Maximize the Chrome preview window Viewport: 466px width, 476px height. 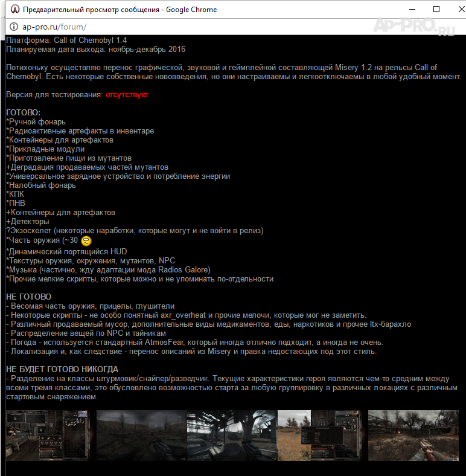click(436, 10)
